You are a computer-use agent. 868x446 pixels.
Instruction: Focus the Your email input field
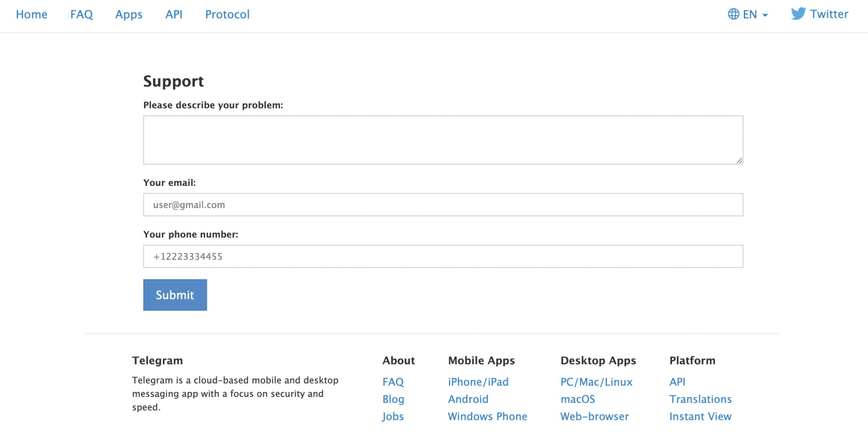pyautogui.click(x=443, y=205)
